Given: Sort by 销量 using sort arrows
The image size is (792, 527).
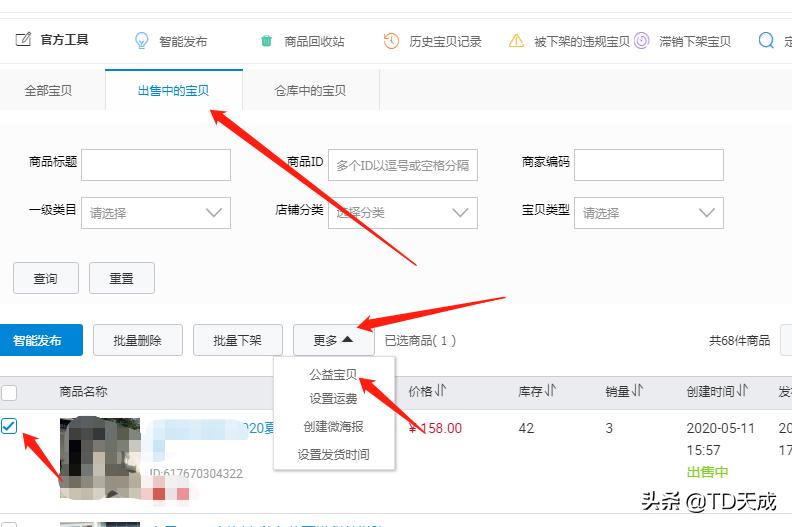Looking at the screenshot, I should 637,391.
